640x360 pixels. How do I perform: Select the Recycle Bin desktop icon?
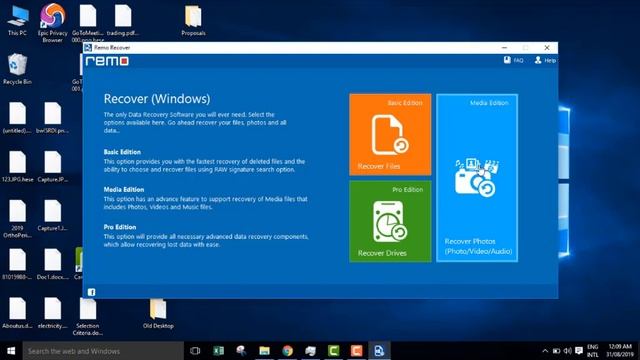tap(17, 69)
